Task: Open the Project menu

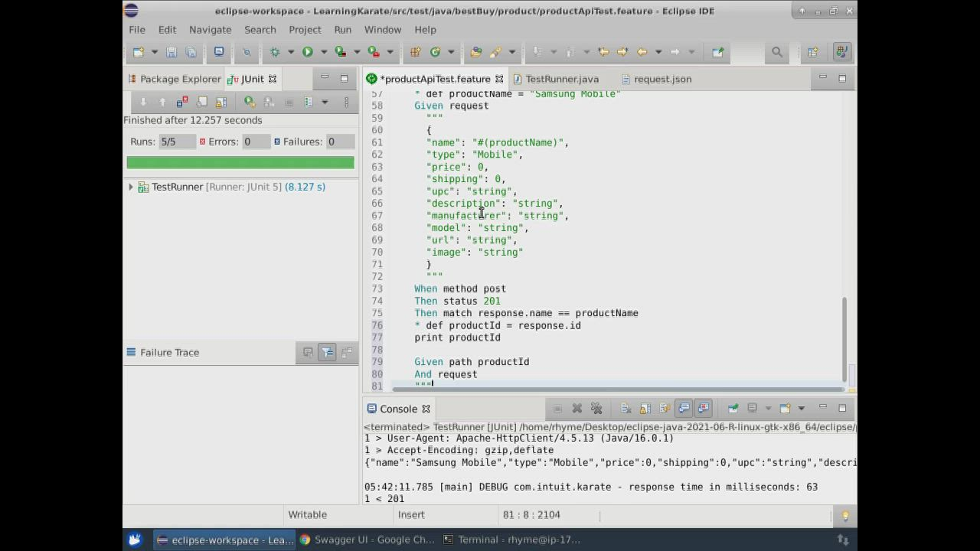Action: [x=305, y=29]
